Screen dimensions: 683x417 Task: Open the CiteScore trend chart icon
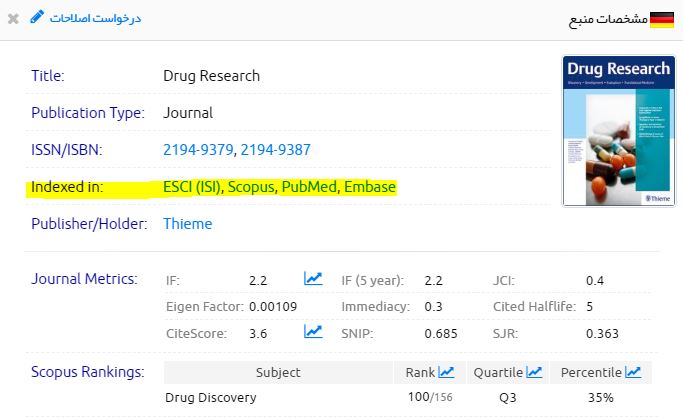(313, 332)
